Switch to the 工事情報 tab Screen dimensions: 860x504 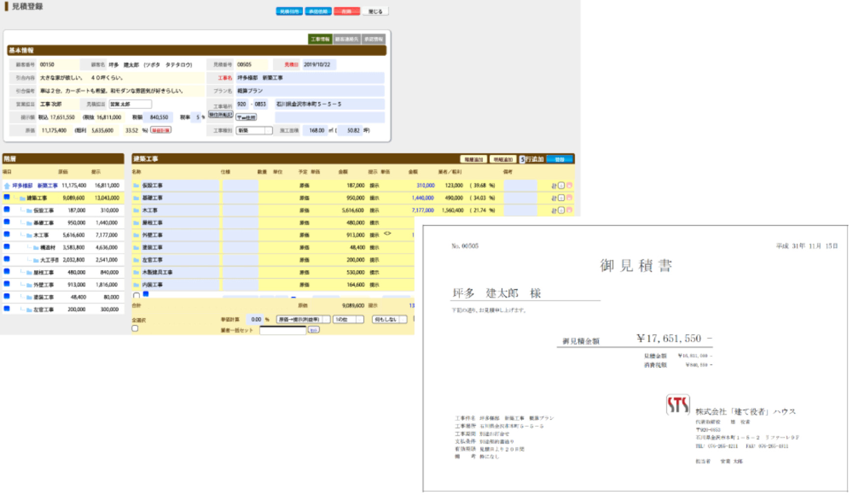click(320, 39)
